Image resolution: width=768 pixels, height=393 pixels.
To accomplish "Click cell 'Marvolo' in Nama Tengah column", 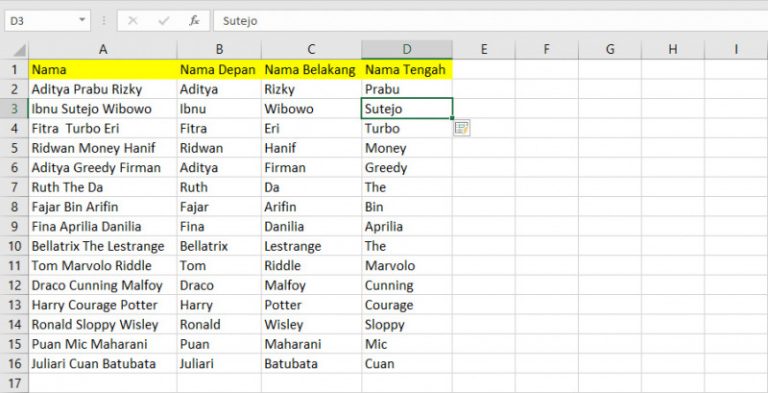I will click(407, 266).
